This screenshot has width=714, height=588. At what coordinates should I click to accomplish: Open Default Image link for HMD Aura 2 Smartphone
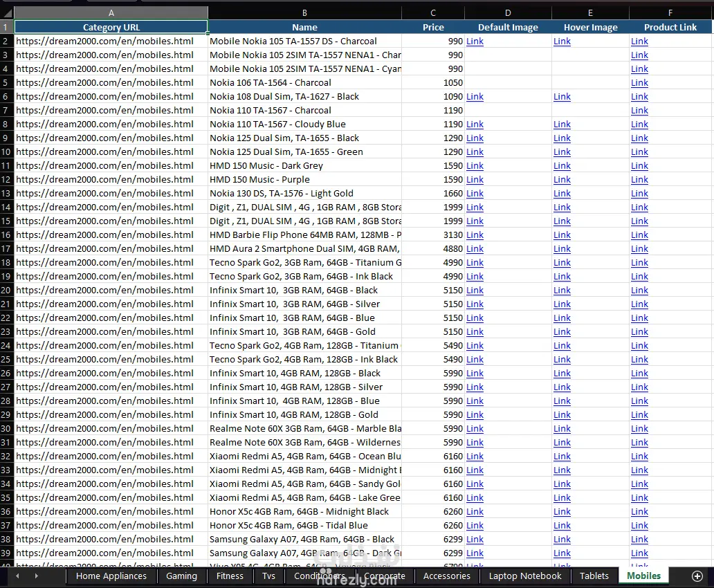point(475,248)
